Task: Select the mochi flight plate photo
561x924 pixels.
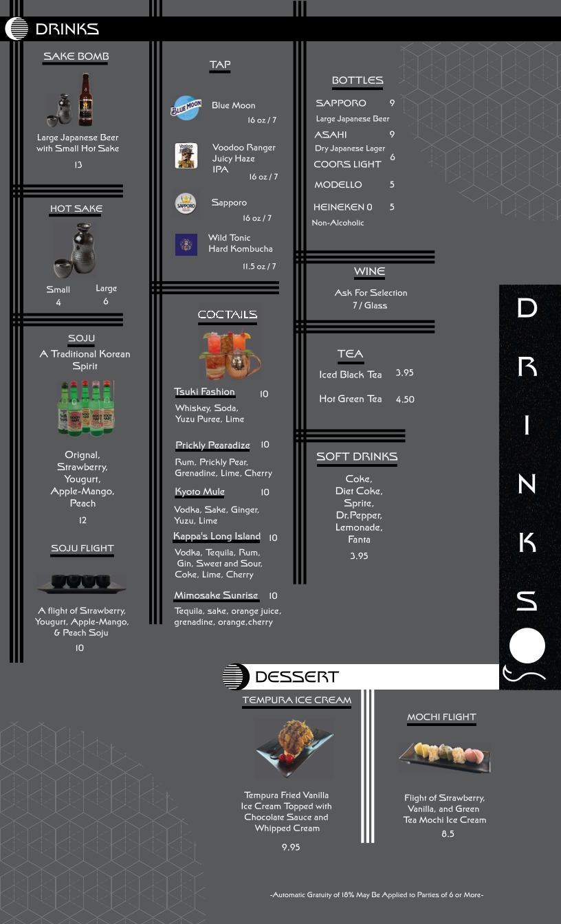Action: click(444, 756)
